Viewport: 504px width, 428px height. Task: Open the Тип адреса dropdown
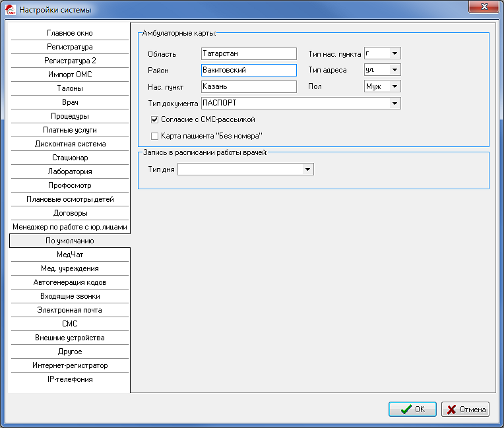394,70
